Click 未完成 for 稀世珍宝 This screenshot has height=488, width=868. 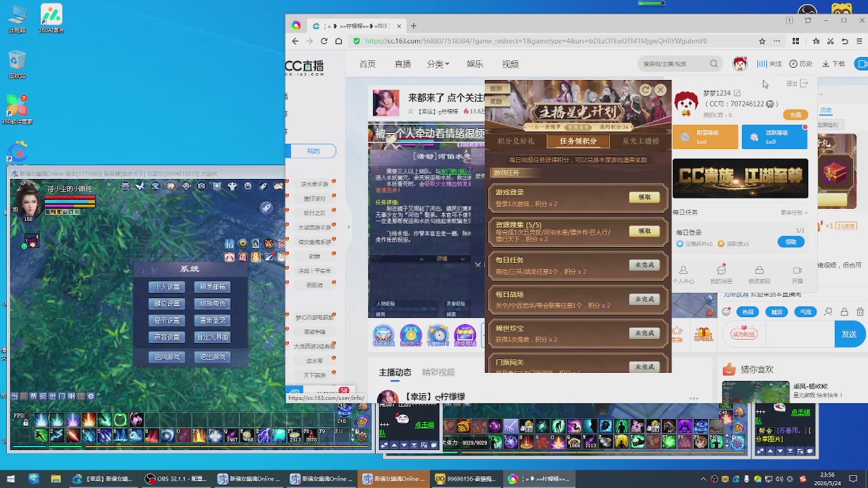click(x=644, y=333)
